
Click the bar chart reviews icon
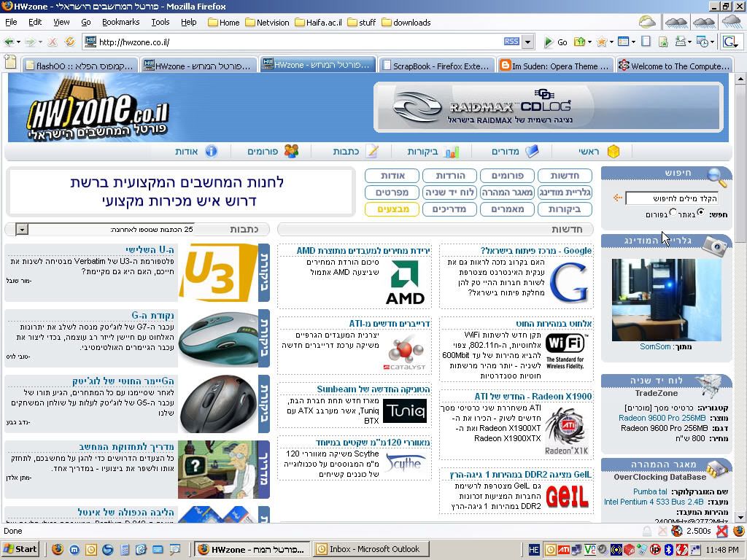[x=451, y=152]
